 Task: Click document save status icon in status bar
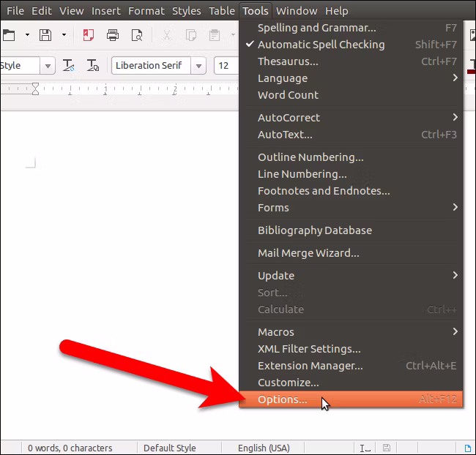(x=387, y=448)
